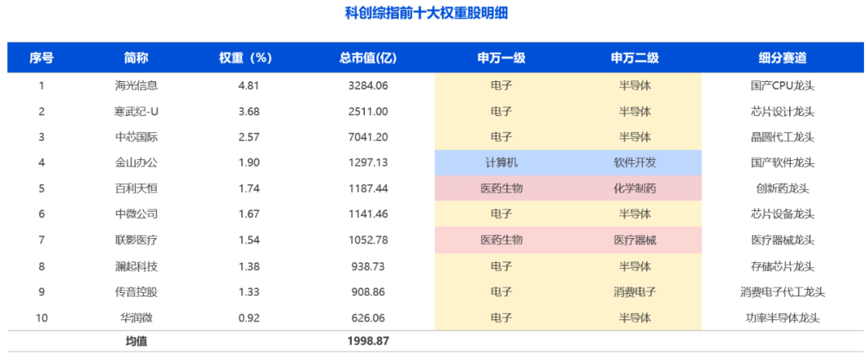Click the 均值 label in the footer row
The height and width of the screenshot is (354, 868).
click(x=136, y=342)
